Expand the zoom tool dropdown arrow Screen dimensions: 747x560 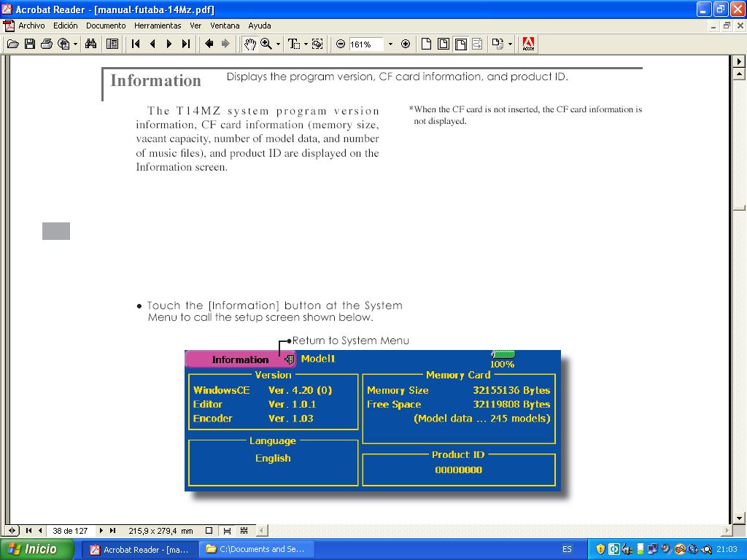[278, 44]
